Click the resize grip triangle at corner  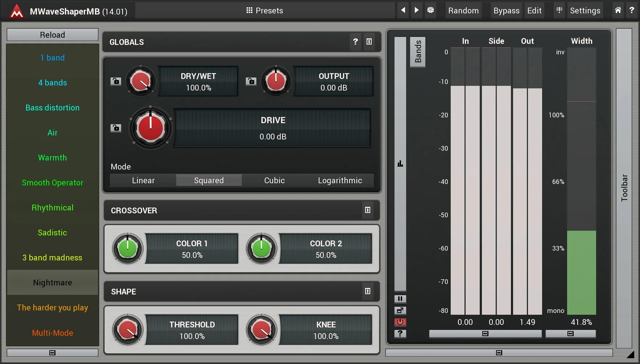[631, 354]
